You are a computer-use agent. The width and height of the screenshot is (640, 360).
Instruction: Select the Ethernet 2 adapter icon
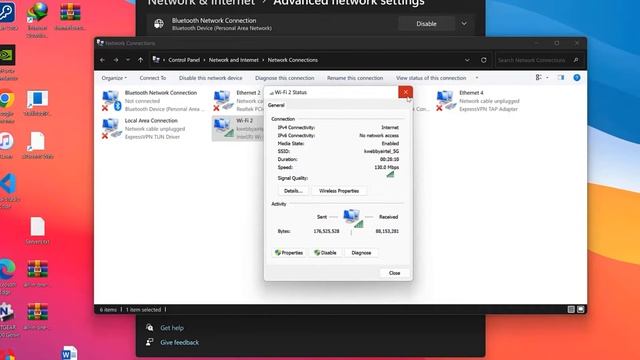pyautogui.click(x=223, y=100)
